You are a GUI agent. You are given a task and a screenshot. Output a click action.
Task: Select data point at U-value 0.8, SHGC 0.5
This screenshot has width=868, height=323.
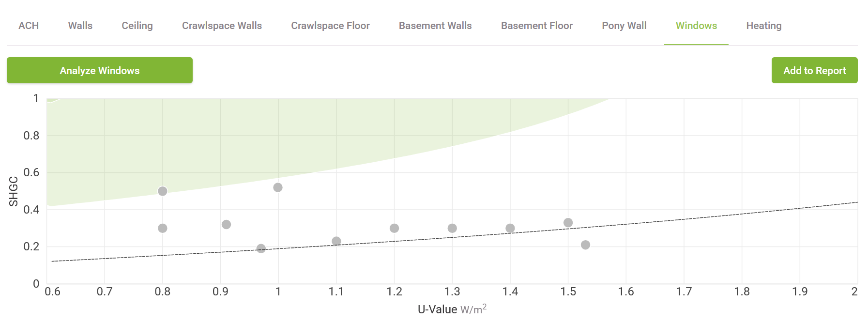point(163,191)
